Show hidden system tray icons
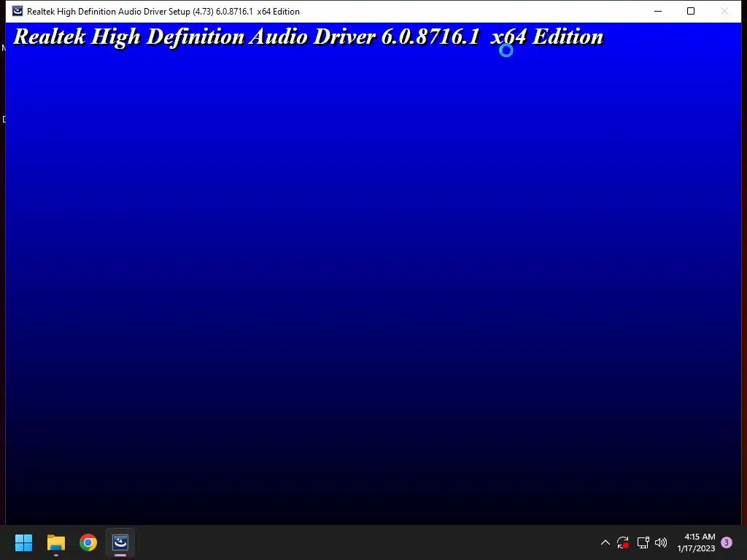747x560 pixels. (605, 542)
